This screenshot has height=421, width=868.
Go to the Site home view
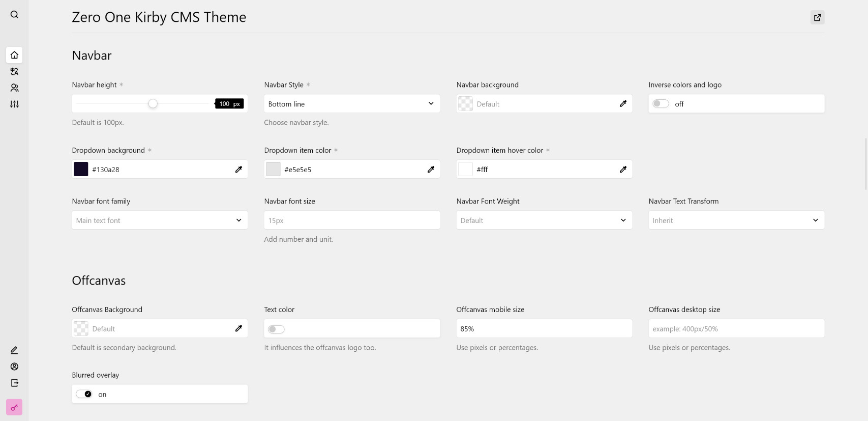[14, 55]
